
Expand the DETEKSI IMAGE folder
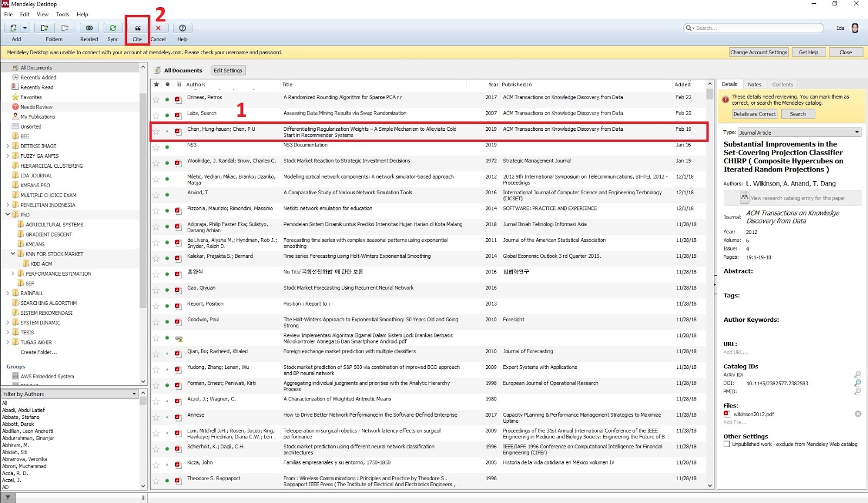coord(8,146)
